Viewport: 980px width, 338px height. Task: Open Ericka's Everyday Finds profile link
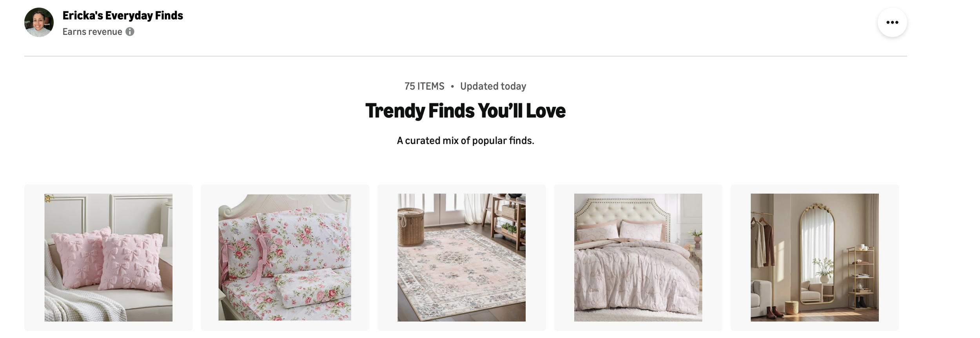click(123, 16)
